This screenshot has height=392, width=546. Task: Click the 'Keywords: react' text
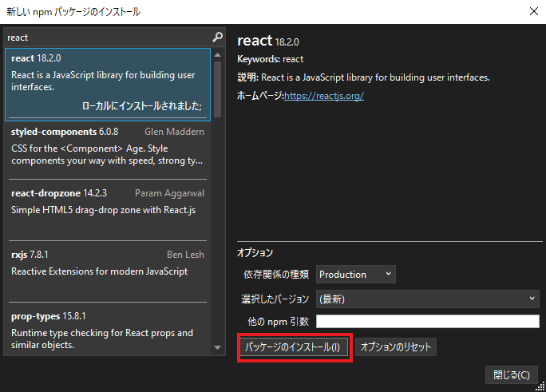(271, 59)
